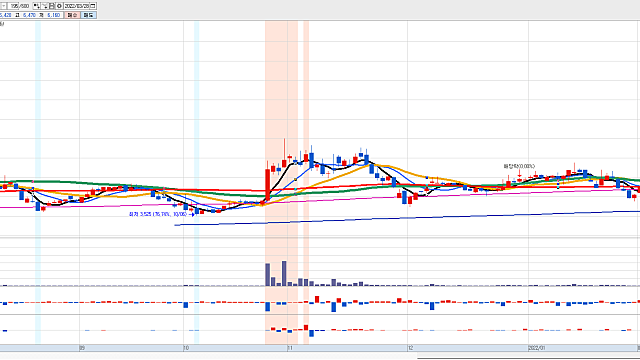Click the blue sell button
This screenshot has height=360, width=640.
[x=88, y=15]
